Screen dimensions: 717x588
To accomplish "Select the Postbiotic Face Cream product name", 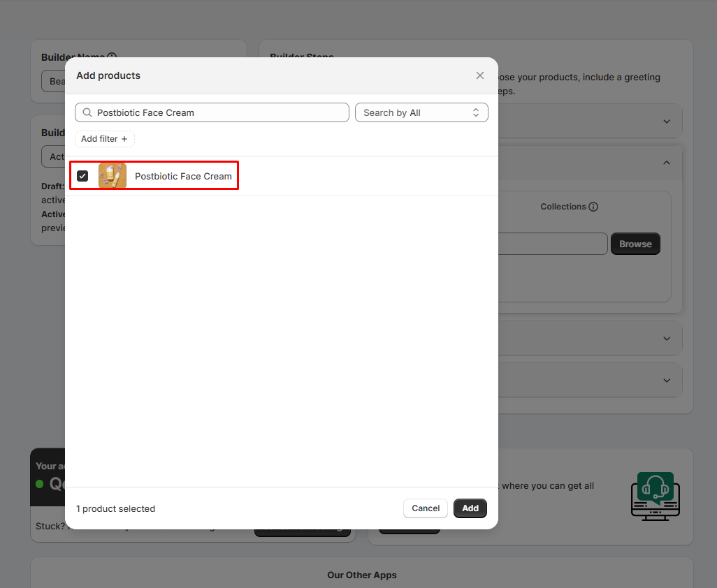I will click(183, 176).
